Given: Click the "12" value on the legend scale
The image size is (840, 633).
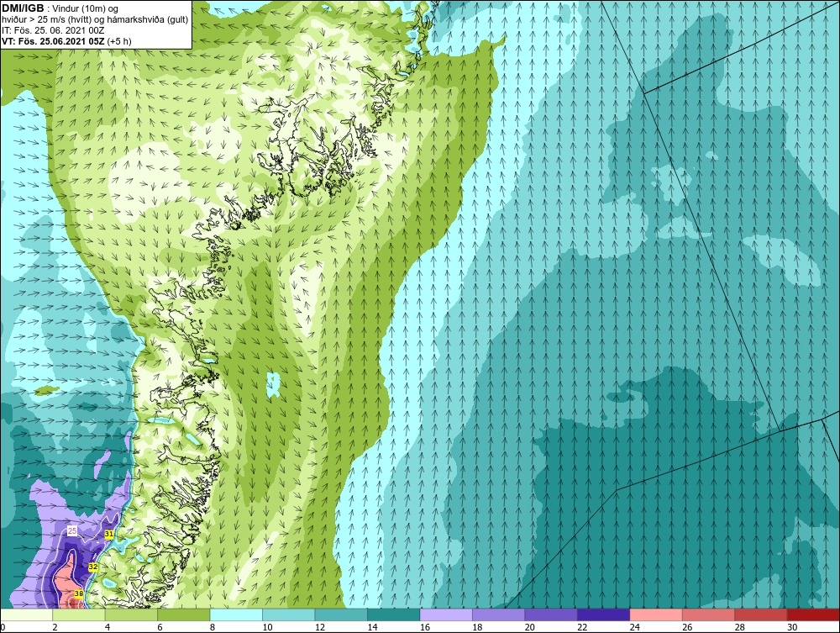Looking at the screenshot, I should [320, 627].
